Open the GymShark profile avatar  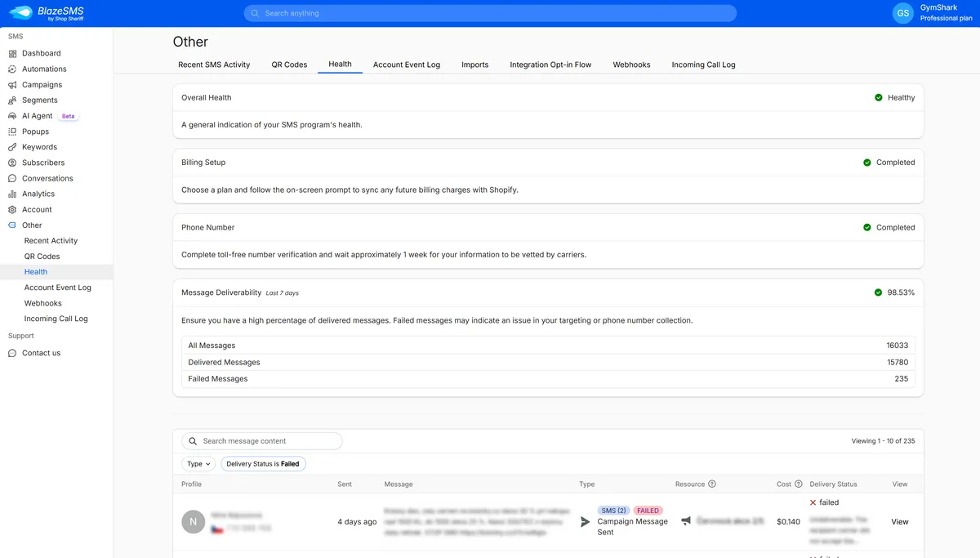tap(902, 13)
